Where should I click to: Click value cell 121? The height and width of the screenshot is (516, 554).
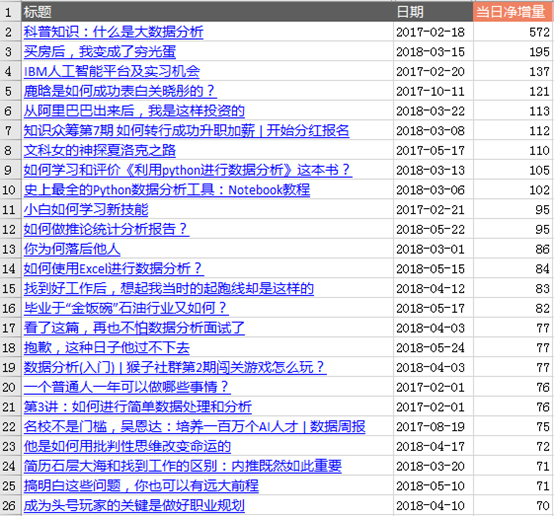point(513,92)
